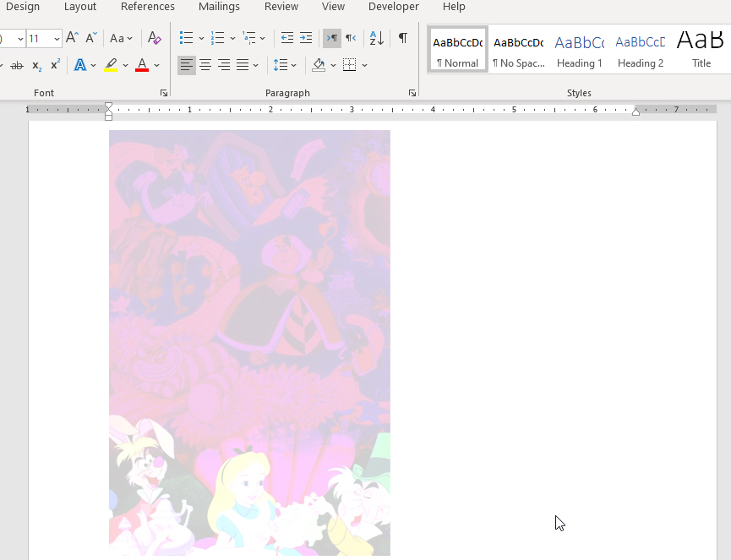The image size is (731, 560).
Task: Expand the bullet library dropdown arrow
Action: point(201,38)
